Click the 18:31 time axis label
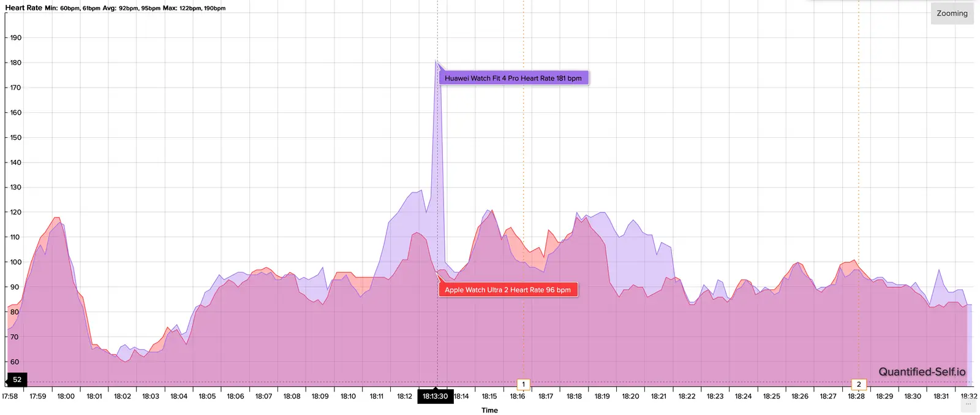The height and width of the screenshot is (415, 980). pyautogui.click(x=941, y=396)
